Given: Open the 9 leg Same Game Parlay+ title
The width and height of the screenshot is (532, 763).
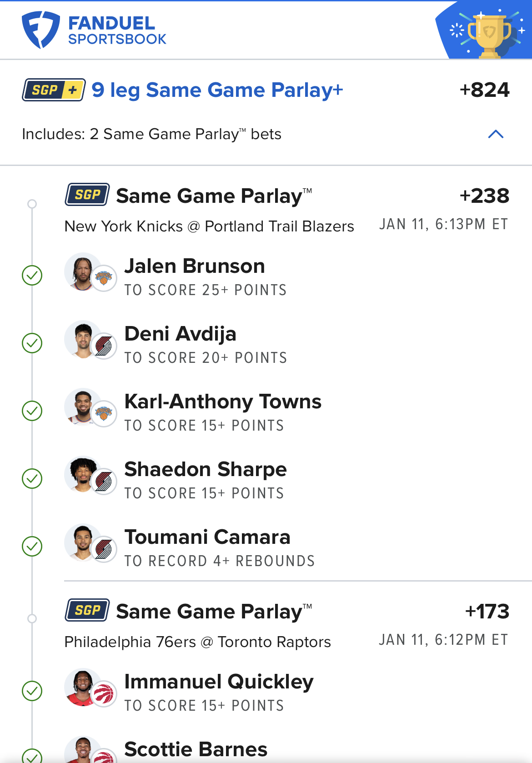Looking at the screenshot, I should (217, 90).
